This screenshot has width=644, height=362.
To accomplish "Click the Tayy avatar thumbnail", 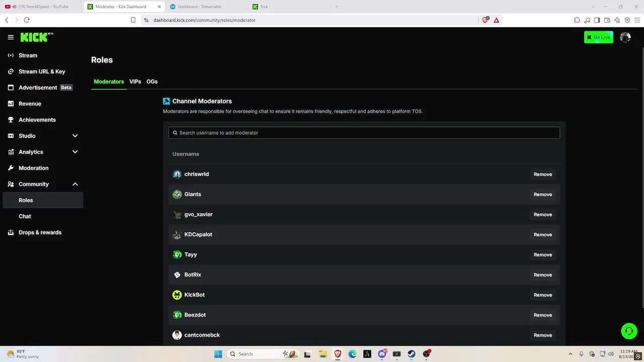I will point(177,255).
